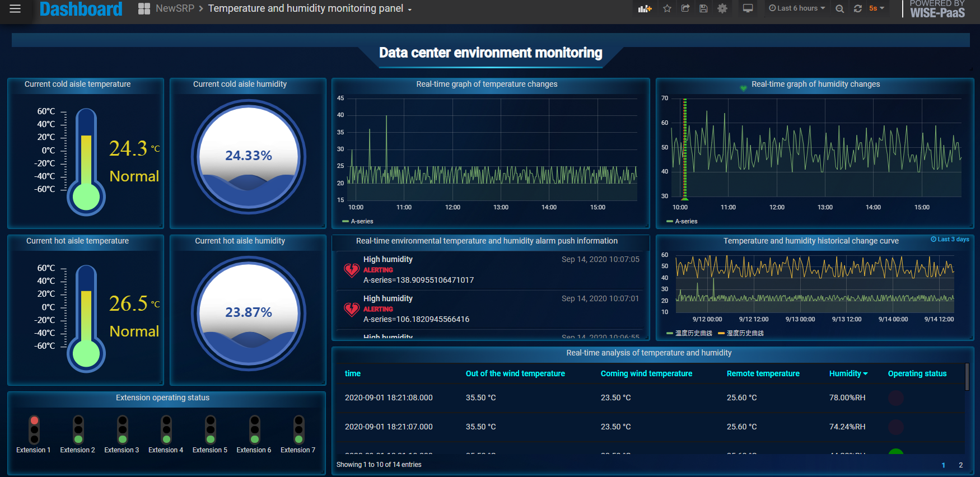980x477 pixels.
Task: Open dashboard settings gear
Action: pos(722,9)
